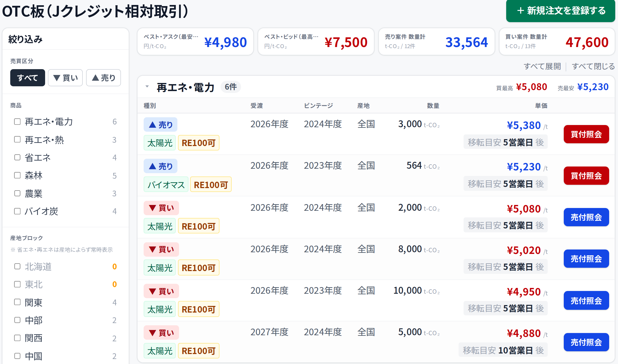Image resolution: width=618 pixels, height=364 pixels.
Task: Click the 売最安 ¥5,230 summary value
Action: [x=593, y=87]
